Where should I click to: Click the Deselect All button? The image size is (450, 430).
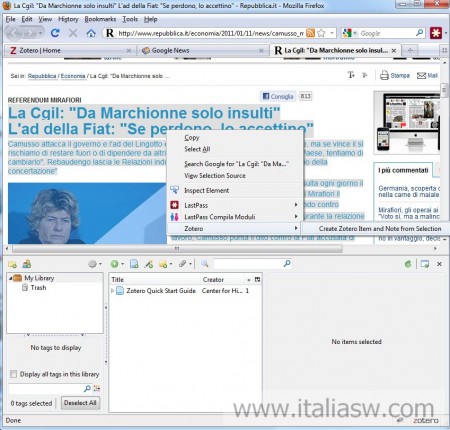click(x=80, y=403)
